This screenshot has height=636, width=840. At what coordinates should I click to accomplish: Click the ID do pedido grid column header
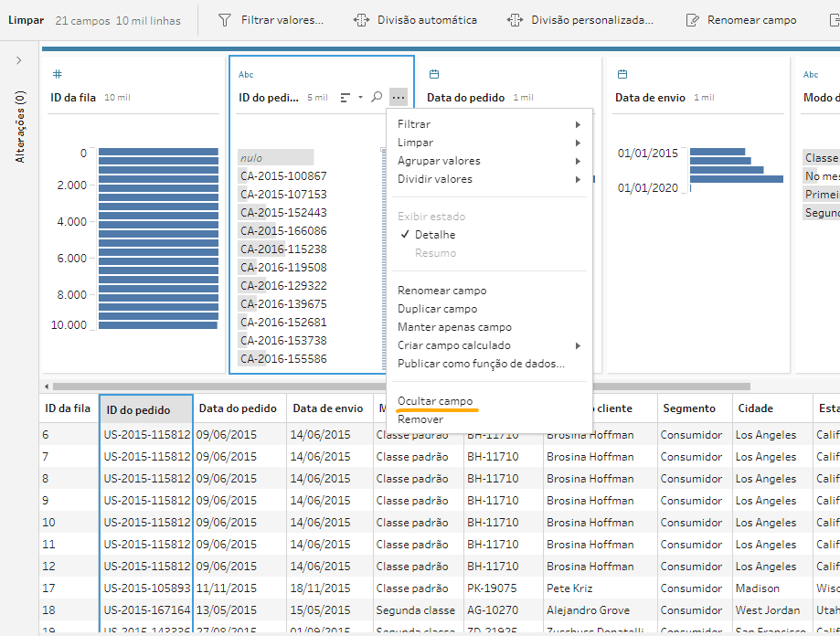point(146,410)
